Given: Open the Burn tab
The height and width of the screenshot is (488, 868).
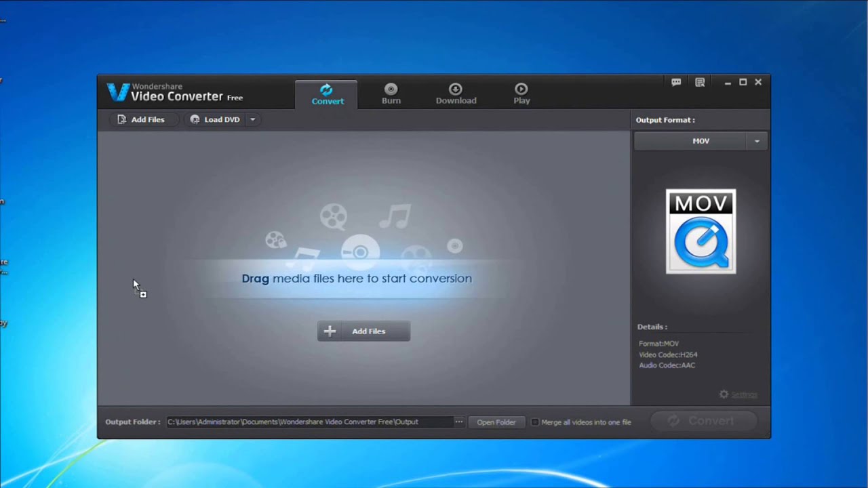Looking at the screenshot, I should pos(391,94).
